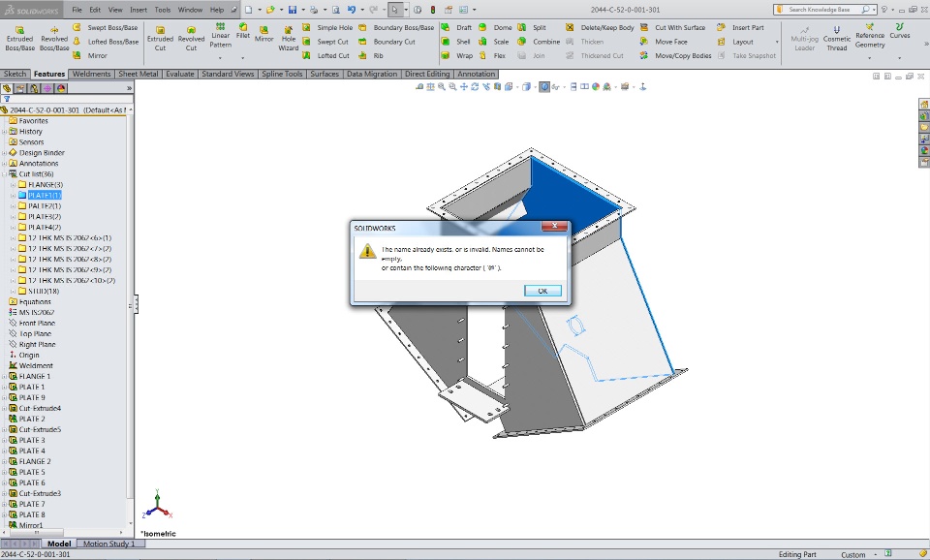This screenshot has height=560, width=930.
Task: Select the Swept Boss/Base tool
Action: coord(106,27)
